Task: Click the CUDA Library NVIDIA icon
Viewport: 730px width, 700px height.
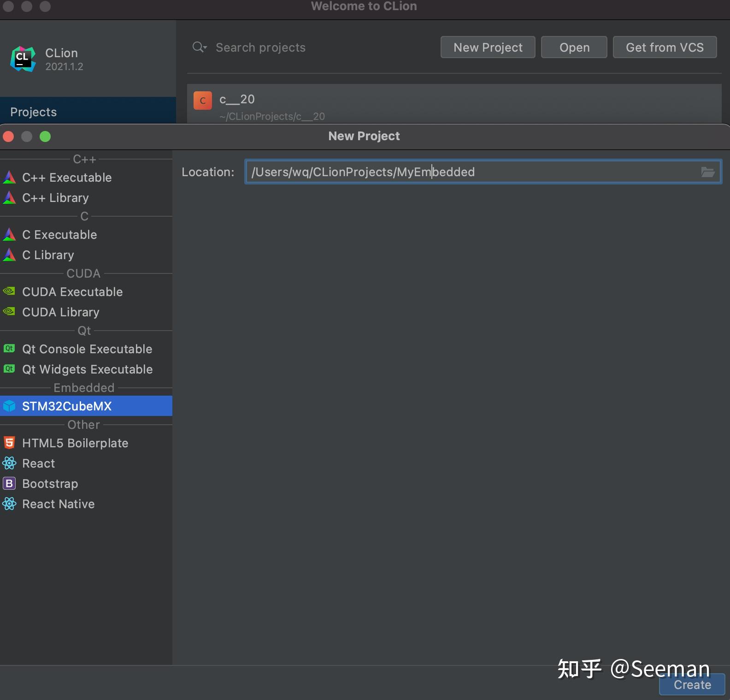Action: (9, 312)
